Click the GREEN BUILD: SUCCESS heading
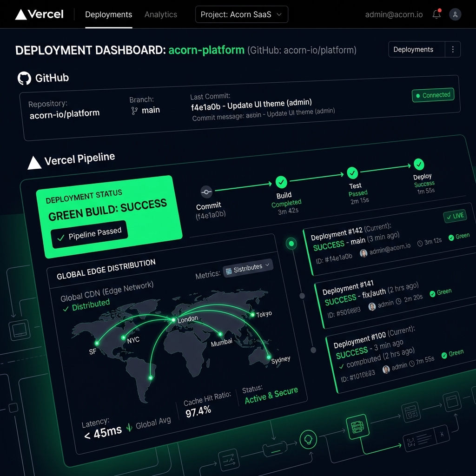Image resolution: width=476 pixels, height=476 pixels. tap(107, 210)
